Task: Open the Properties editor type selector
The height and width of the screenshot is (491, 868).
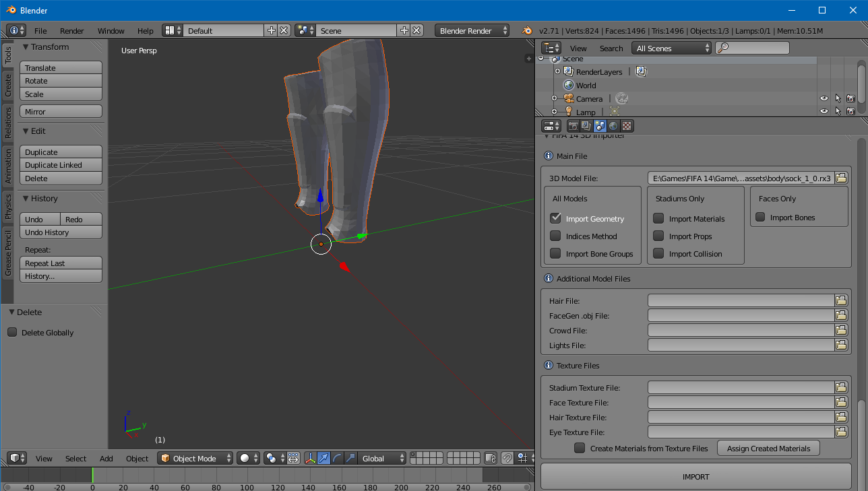Action: [x=551, y=126]
